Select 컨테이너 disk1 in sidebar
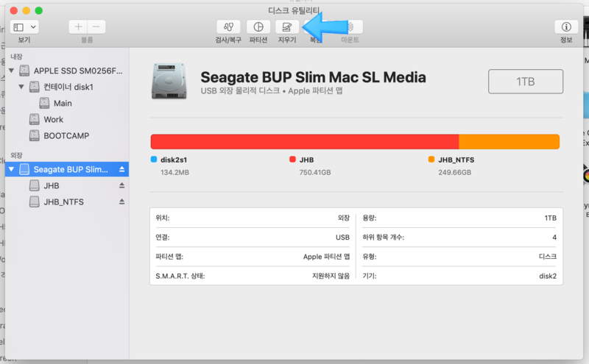Viewport: 589px width, 364px height. coord(68,87)
